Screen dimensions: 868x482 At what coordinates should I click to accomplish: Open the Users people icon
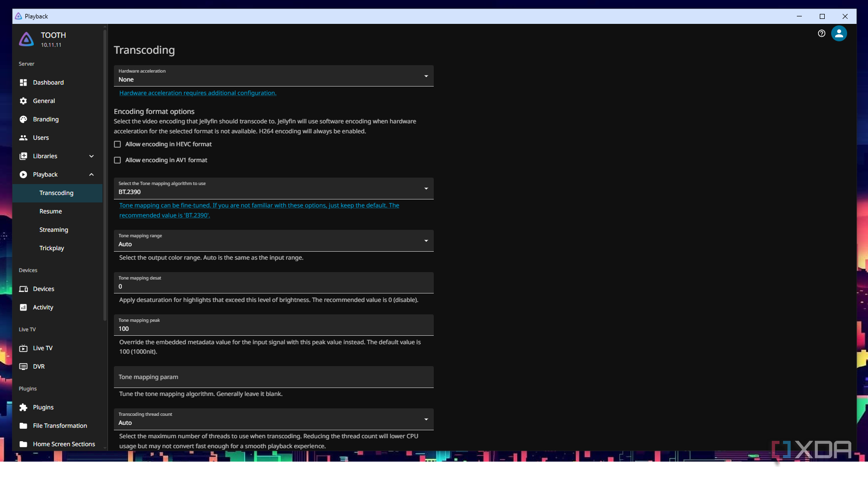pyautogui.click(x=23, y=138)
